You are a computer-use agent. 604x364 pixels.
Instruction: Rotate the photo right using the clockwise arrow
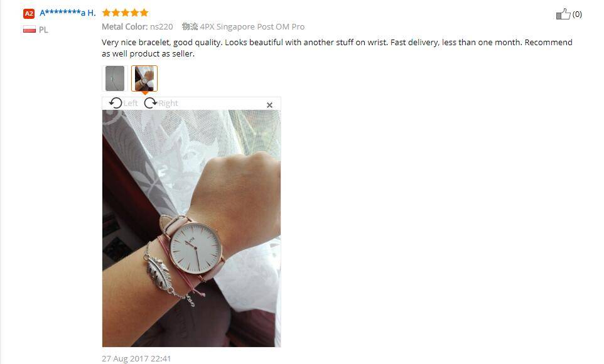[x=150, y=103]
